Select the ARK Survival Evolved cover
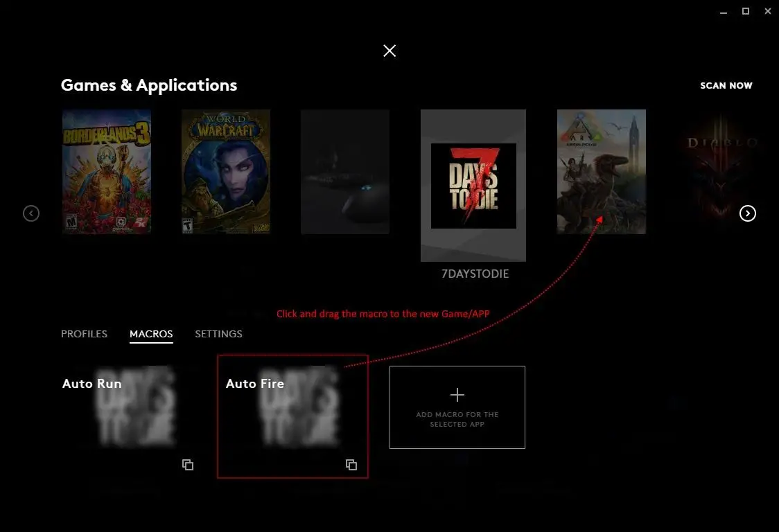 [x=602, y=171]
